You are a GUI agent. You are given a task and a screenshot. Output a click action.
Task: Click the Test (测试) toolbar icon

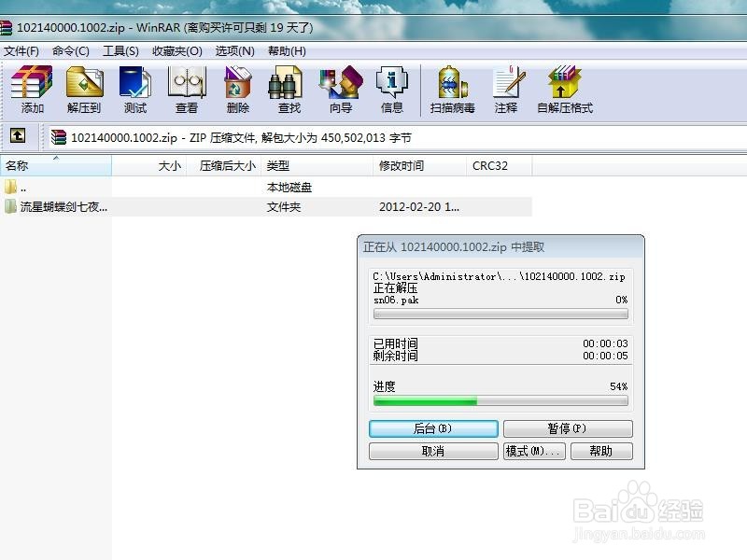[x=135, y=90]
